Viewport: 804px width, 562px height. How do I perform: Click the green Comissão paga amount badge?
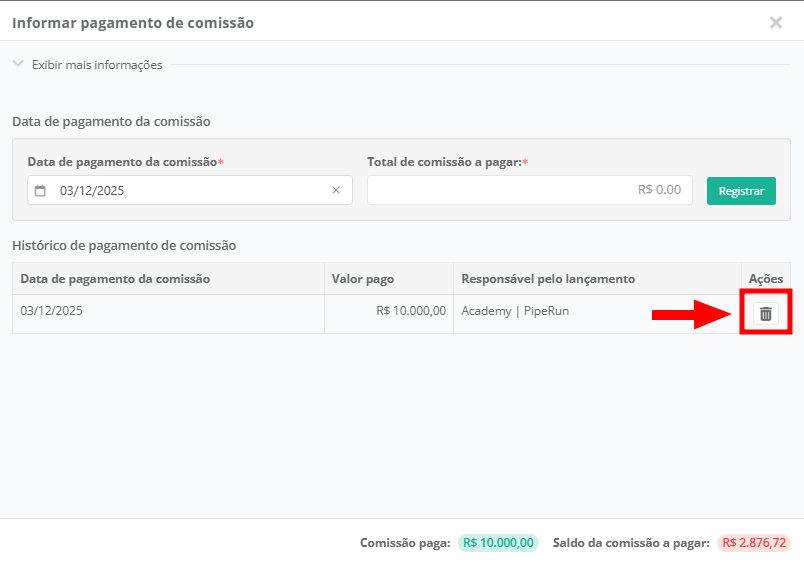[498, 543]
